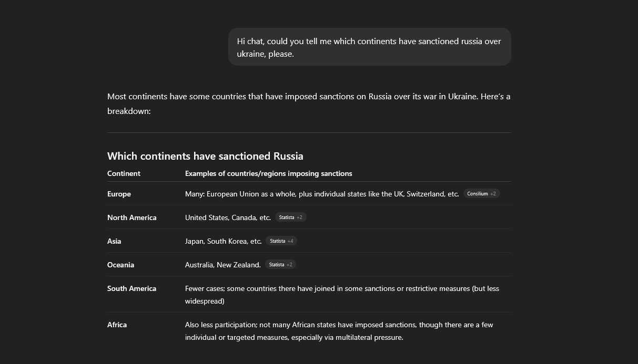Click the Europe row label
The image size is (638, 364).
[x=119, y=194]
